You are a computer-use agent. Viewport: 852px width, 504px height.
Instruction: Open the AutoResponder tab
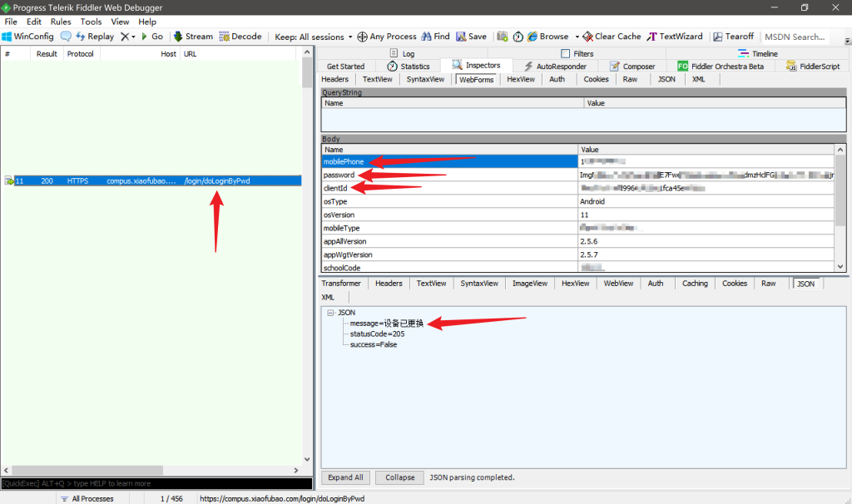tap(555, 67)
